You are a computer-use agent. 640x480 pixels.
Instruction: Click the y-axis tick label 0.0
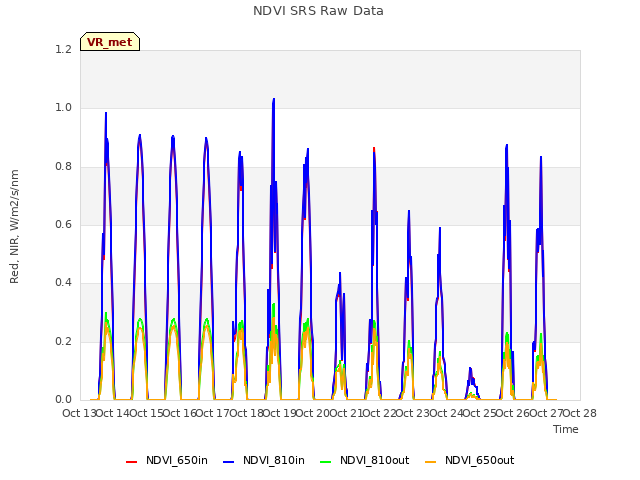pyautogui.click(x=64, y=400)
